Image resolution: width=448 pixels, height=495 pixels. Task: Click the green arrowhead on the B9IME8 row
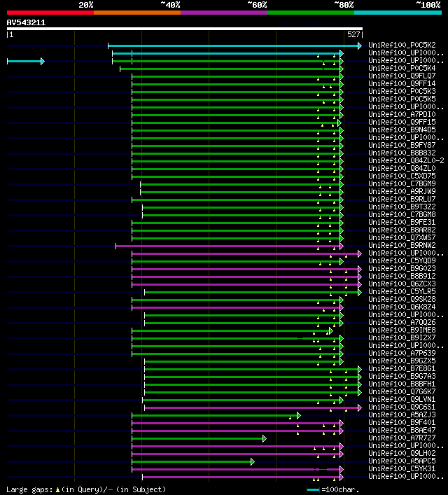coord(331,330)
